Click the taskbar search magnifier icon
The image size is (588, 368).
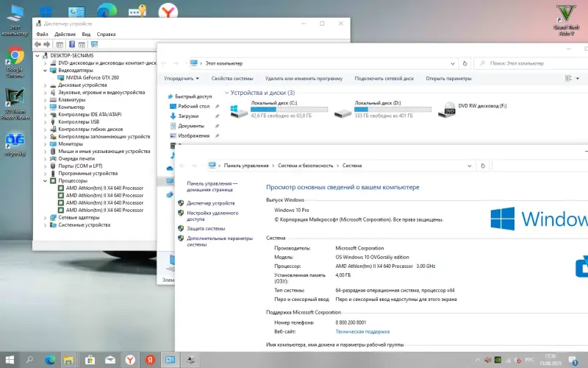point(29,359)
